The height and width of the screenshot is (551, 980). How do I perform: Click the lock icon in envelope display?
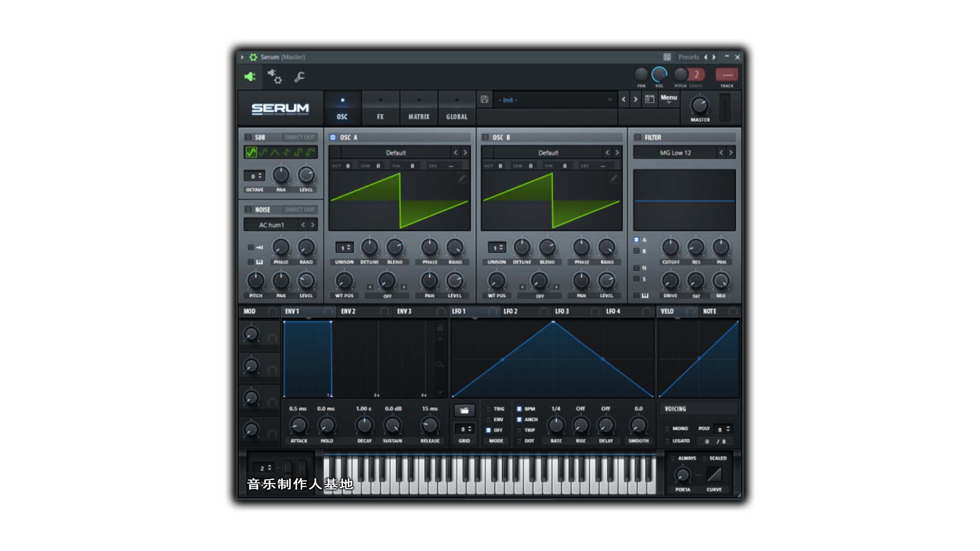point(440,328)
